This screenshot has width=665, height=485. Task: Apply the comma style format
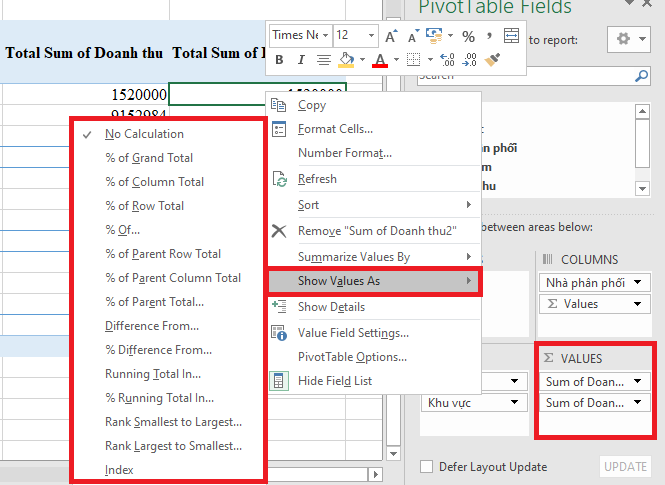coord(490,36)
